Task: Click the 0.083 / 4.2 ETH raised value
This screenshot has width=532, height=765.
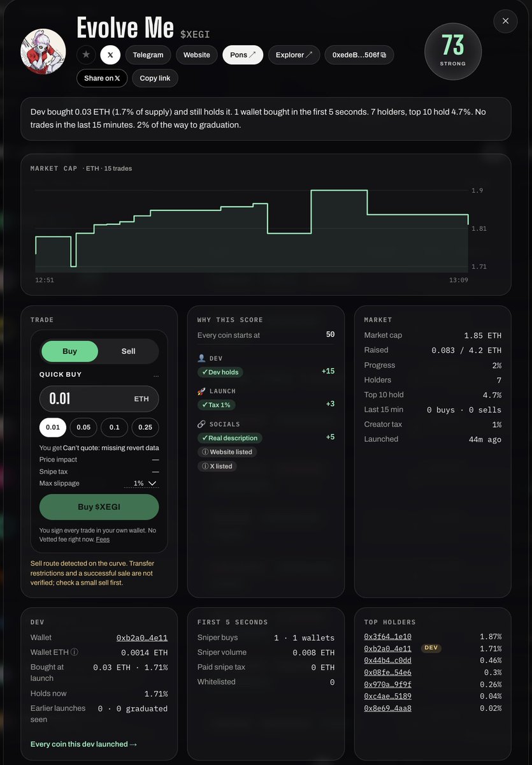Action: point(466,350)
